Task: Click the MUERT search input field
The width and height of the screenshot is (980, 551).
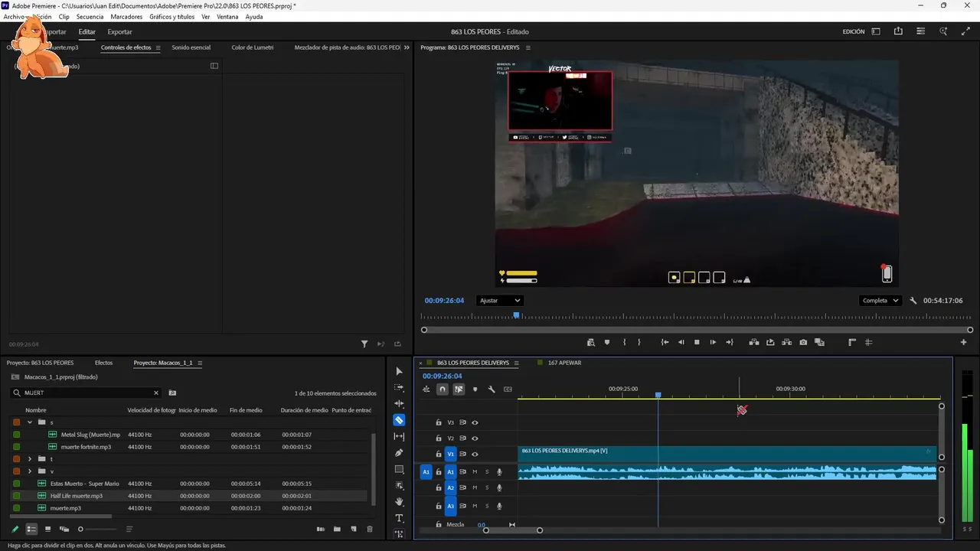Action: click(86, 393)
